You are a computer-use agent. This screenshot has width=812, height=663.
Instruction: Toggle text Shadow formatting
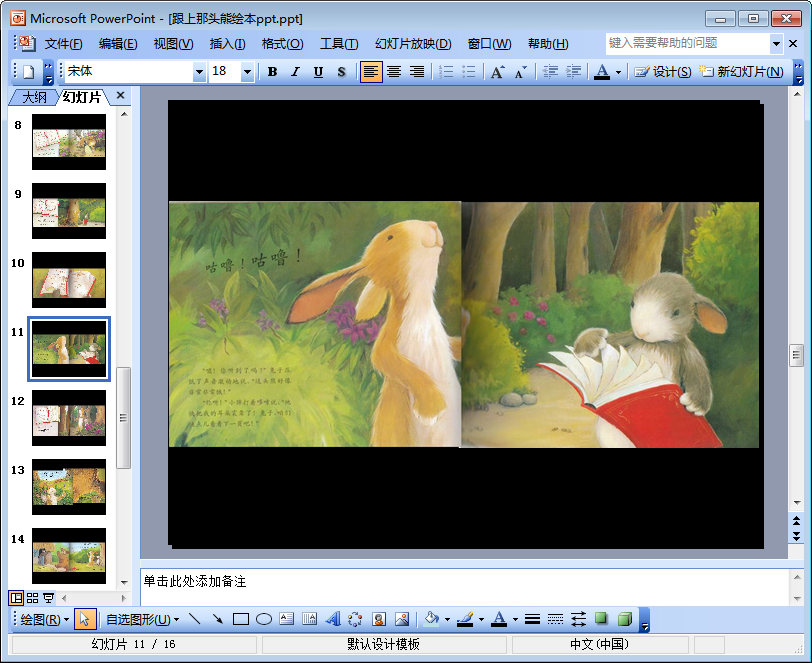(x=341, y=71)
